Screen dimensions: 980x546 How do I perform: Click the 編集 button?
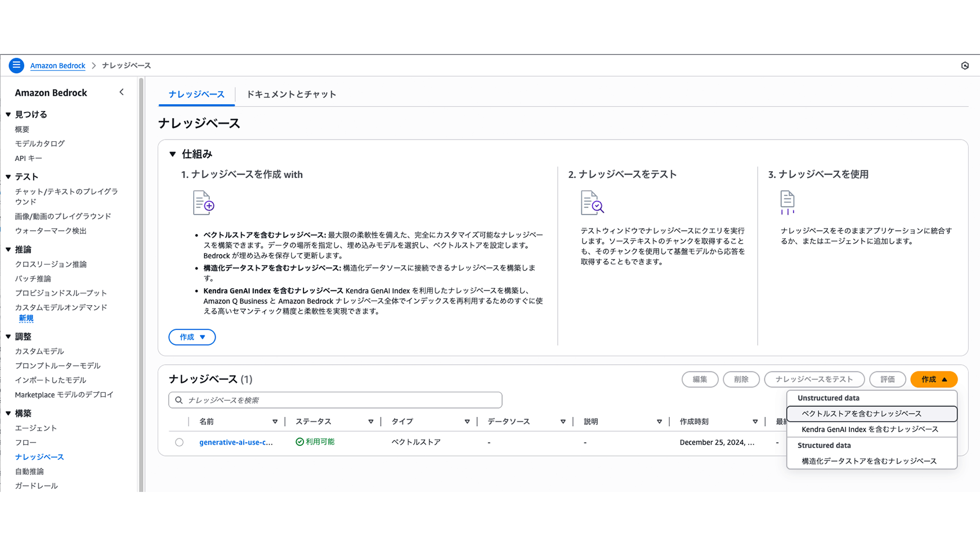coord(700,379)
